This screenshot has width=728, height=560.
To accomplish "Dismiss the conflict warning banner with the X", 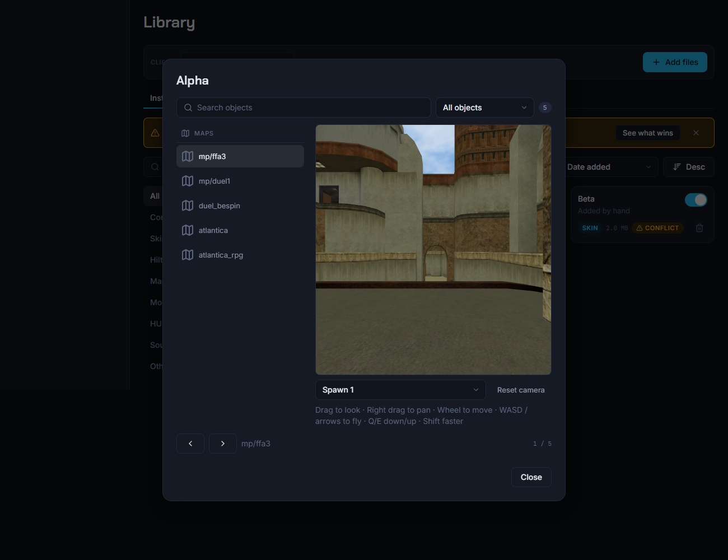I will point(696,133).
